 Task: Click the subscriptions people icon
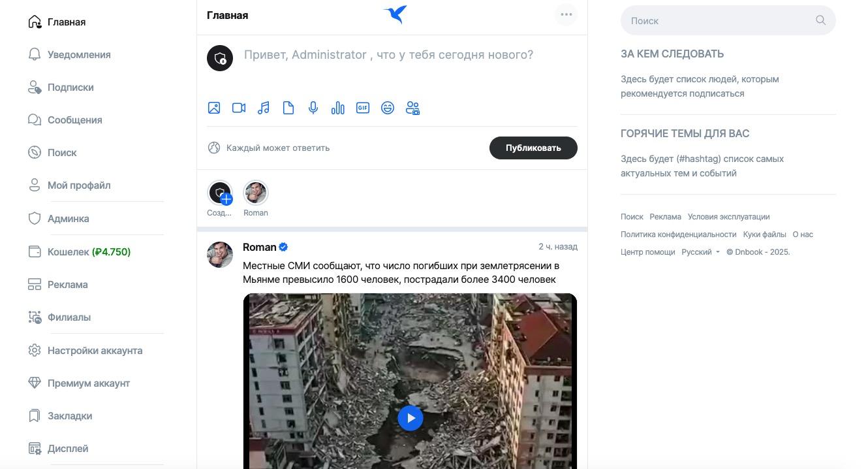[35, 87]
